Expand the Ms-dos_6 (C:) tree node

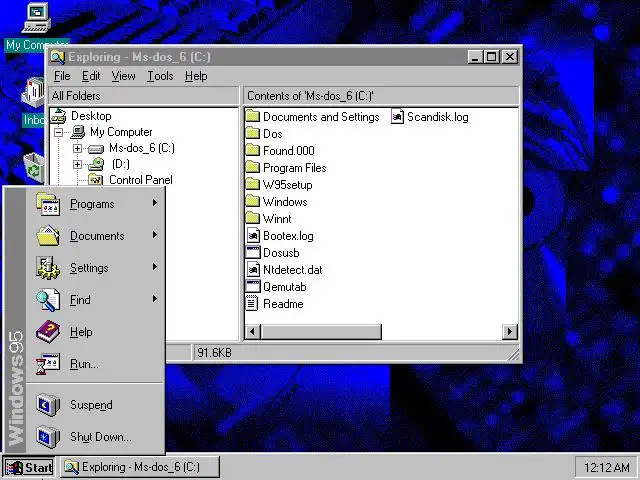tap(78, 148)
